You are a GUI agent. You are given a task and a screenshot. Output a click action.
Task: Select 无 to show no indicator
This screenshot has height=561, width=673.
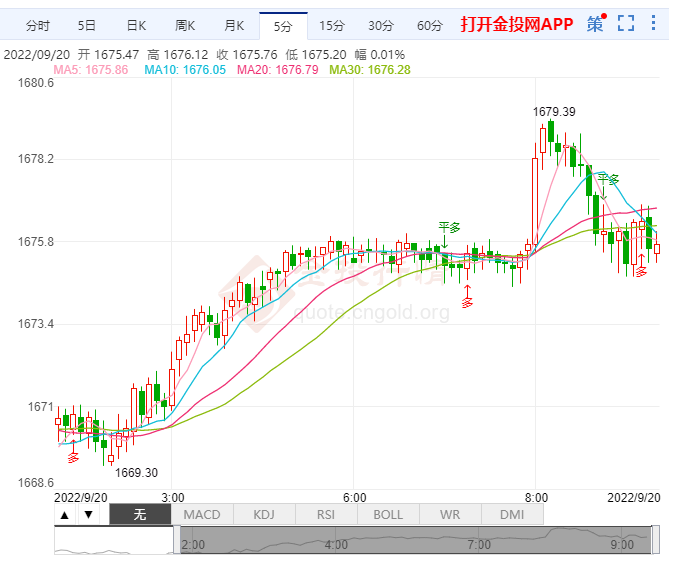(140, 514)
